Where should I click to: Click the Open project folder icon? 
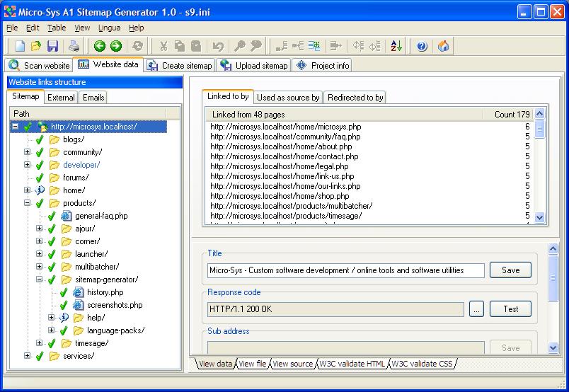tap(36, 46)
